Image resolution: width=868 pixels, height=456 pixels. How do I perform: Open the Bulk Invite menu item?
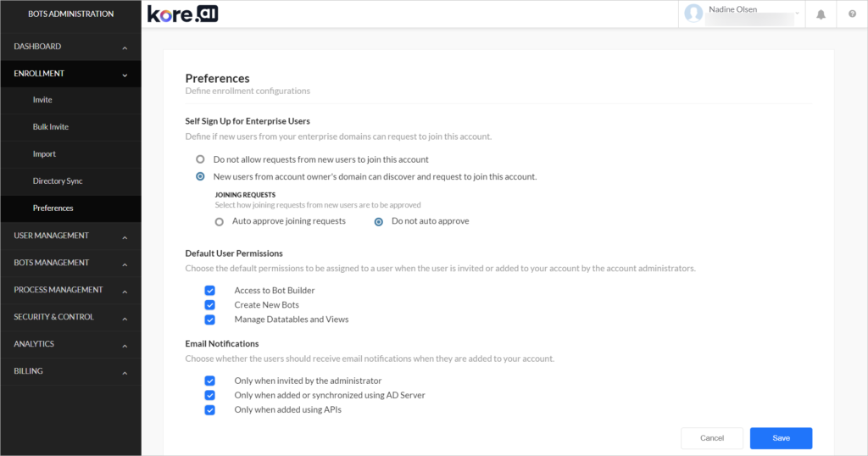pos(50,127)
